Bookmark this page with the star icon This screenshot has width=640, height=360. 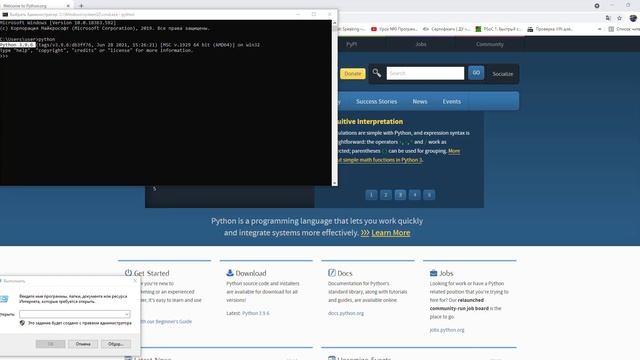point(619,18)
